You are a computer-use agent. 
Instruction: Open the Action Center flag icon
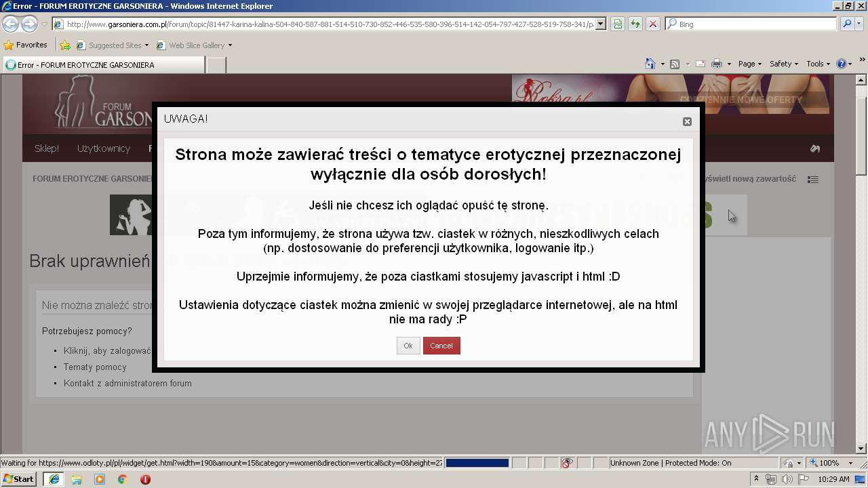point(803,479)
